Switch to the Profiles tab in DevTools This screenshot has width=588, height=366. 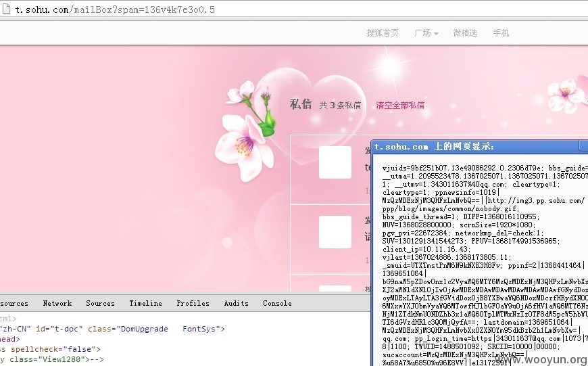(193, 303)
